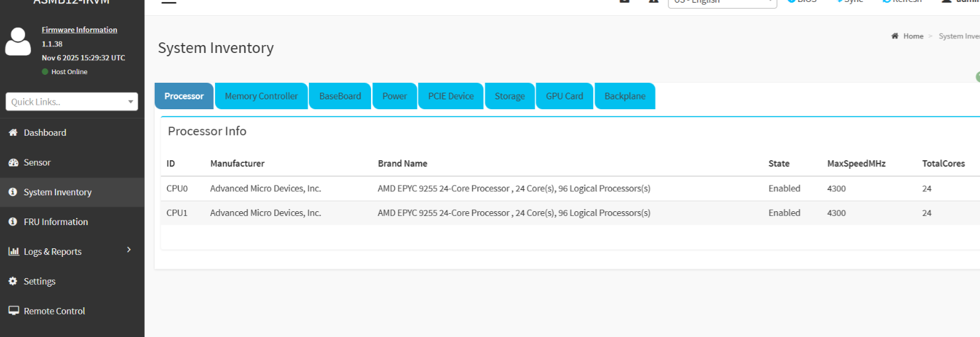Open the Quick Links dropdown
The height and width of the screenshot is (337, 980).
71,101
